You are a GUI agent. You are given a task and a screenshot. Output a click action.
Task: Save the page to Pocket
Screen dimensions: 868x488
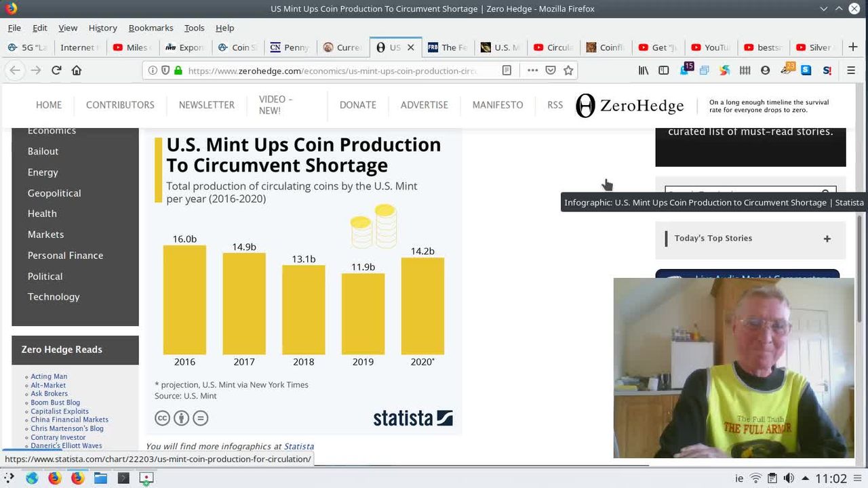(551, 70)
